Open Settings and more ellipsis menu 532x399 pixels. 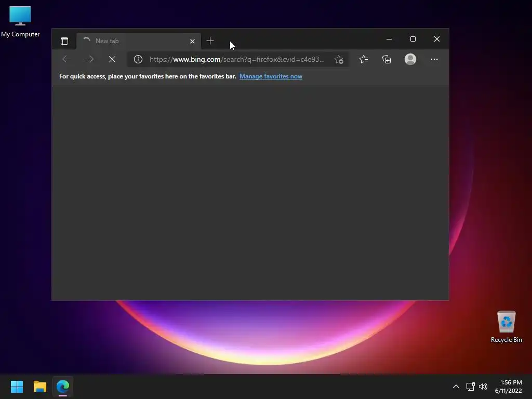[434, 59]
